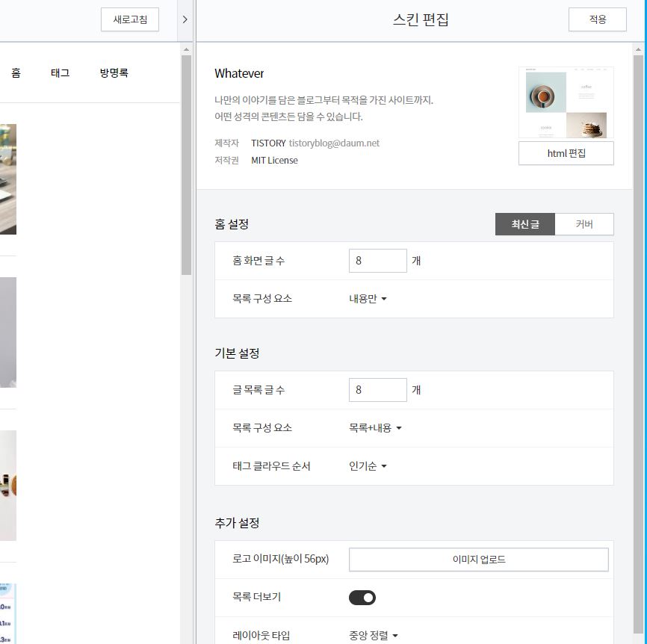This screenshot has width=647, height=644.
Task: Collapse the preview panel with the chevron arrow
Action: coord(185,19)
